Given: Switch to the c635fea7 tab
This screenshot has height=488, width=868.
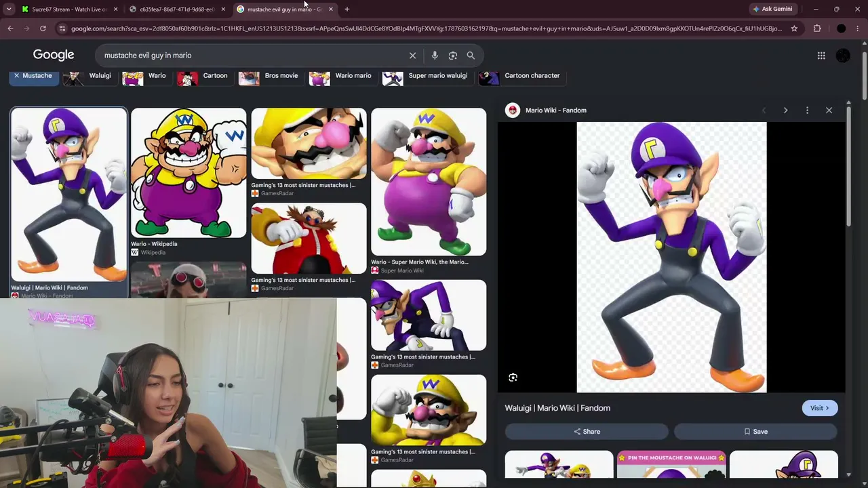Looking at the screenshot, I should [176, 9].
